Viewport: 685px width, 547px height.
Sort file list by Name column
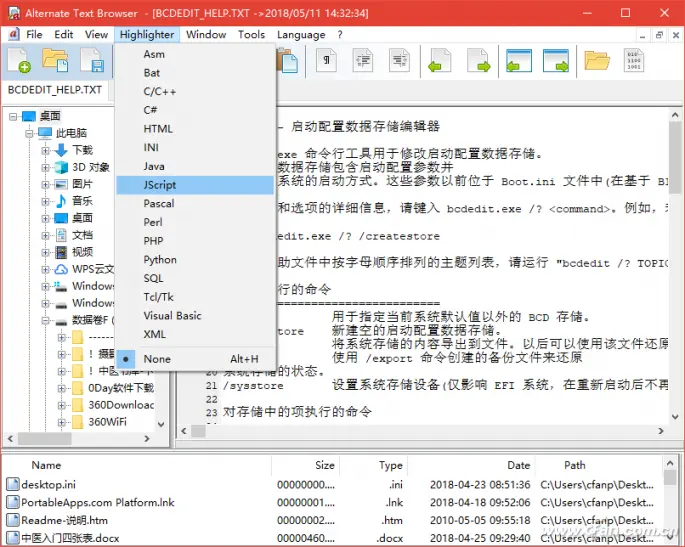point(137,465)
